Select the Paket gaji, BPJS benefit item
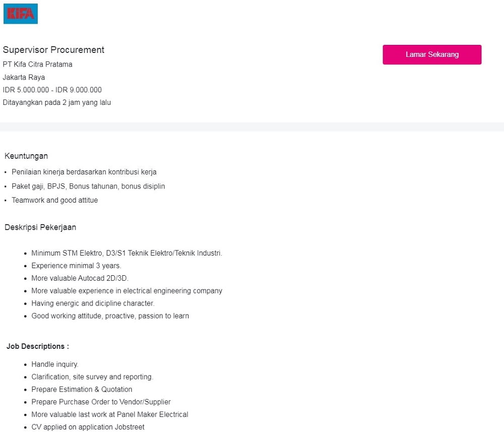 coord(88,186)
